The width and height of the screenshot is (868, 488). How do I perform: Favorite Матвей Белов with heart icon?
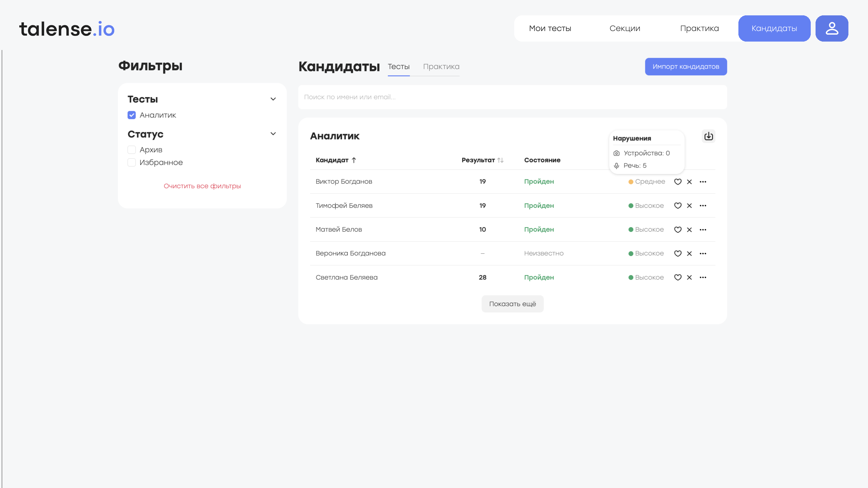point(678,229)
